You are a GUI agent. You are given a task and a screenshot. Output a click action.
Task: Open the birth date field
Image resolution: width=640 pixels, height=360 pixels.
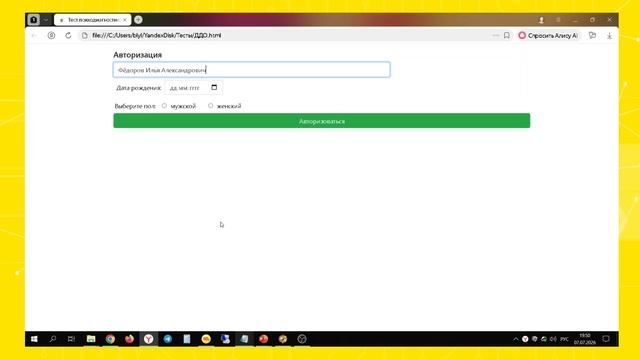tap(193, 88)
